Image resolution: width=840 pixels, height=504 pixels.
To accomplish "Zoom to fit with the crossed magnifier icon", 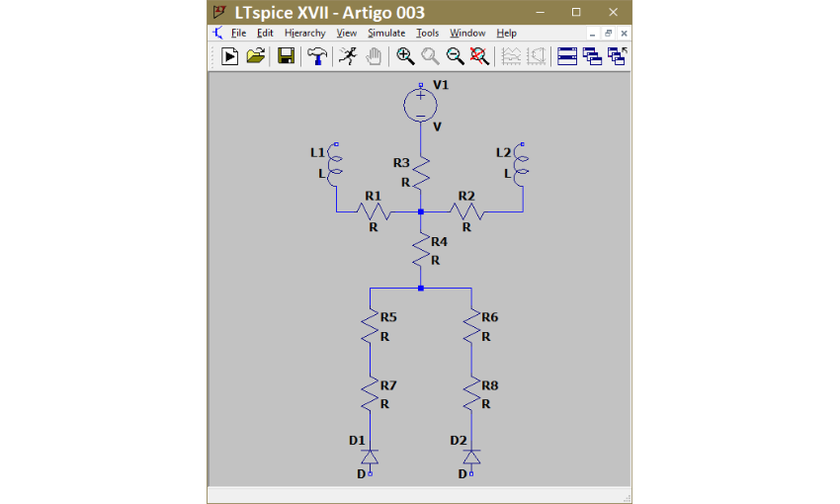I will tap(479, 56).
